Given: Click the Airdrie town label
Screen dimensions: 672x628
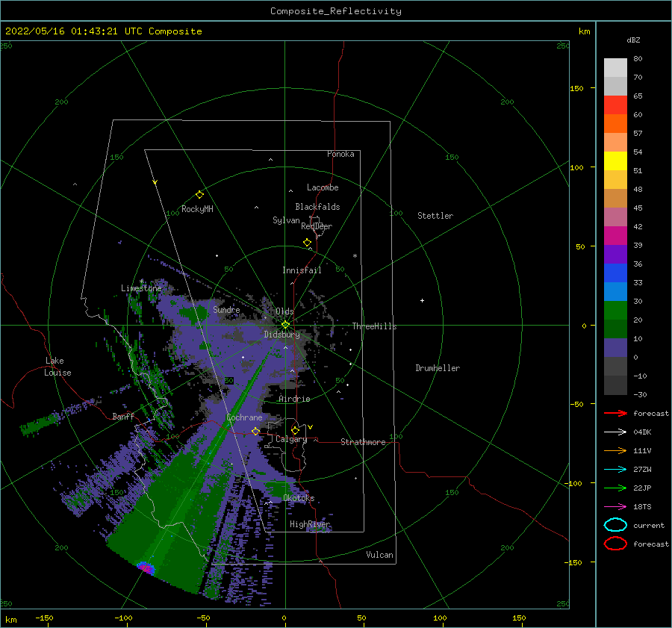Looking at the screenshot, I should click(x=294, y=399).
